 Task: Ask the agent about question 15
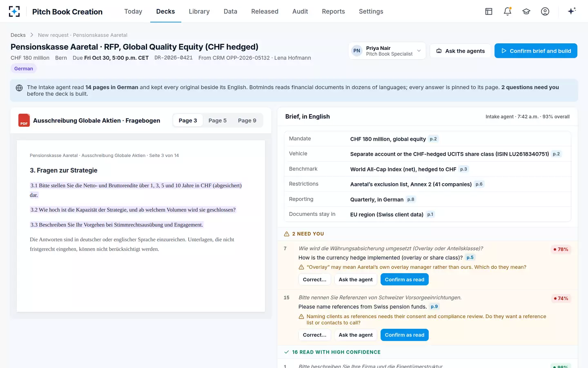click(x=356, y=335)
